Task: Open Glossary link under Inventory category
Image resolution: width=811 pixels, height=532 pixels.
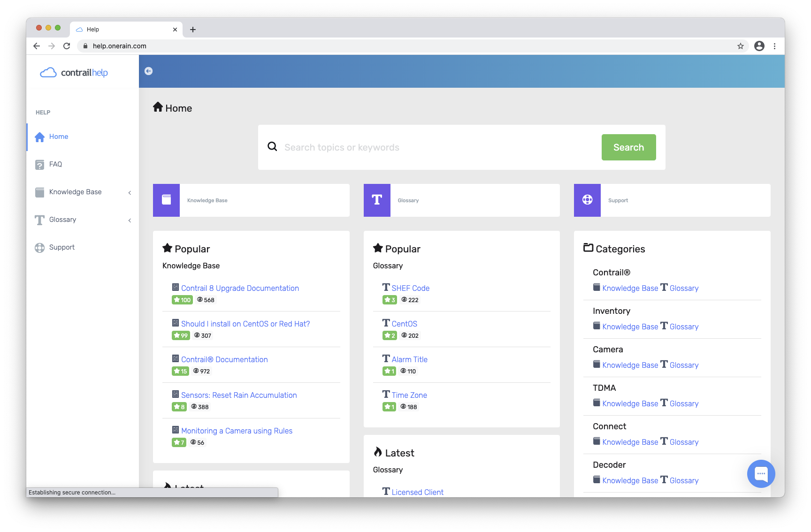Action: point(684,327)
